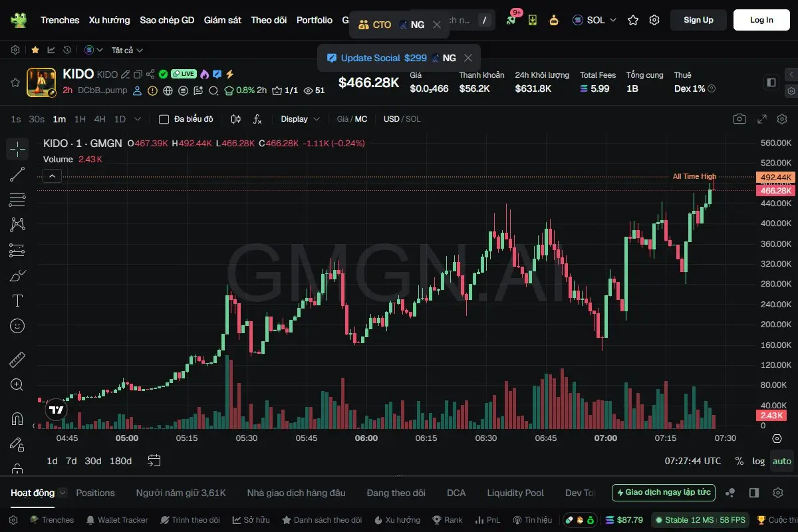
Task: Open Wallet Tracker in bottom bar
Action: click(x=116, y=520)
